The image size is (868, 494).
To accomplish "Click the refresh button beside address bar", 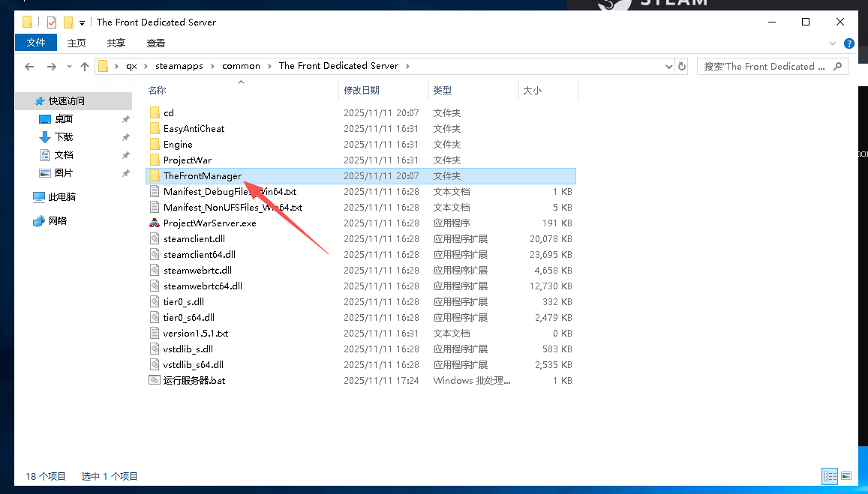I will (682, 66).
